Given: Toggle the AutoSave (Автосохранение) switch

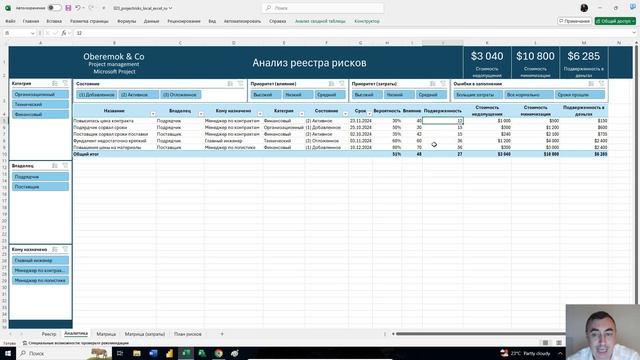Looking at the screenshot, I should 54,8.
